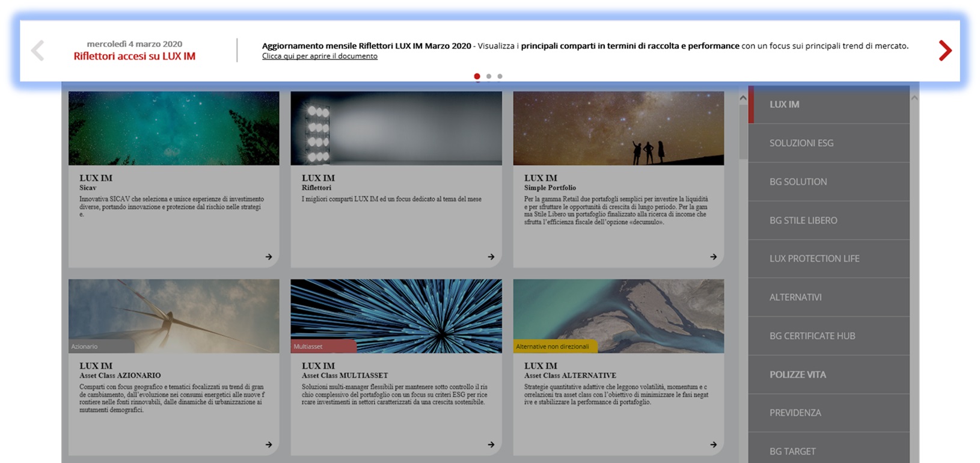Open the LUX IM sidebar menu item
980x463 pixels.
(829, 105)
